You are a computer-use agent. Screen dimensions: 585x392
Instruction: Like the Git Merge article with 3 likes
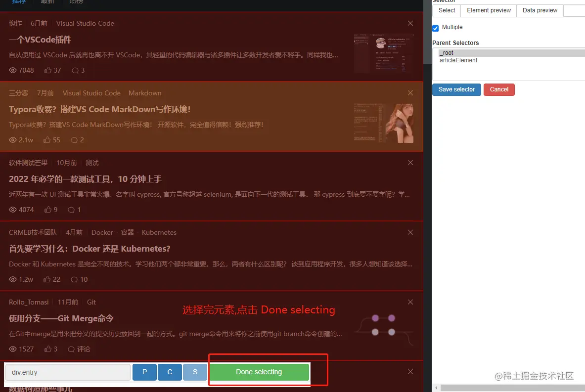click(x=51, y=349)
